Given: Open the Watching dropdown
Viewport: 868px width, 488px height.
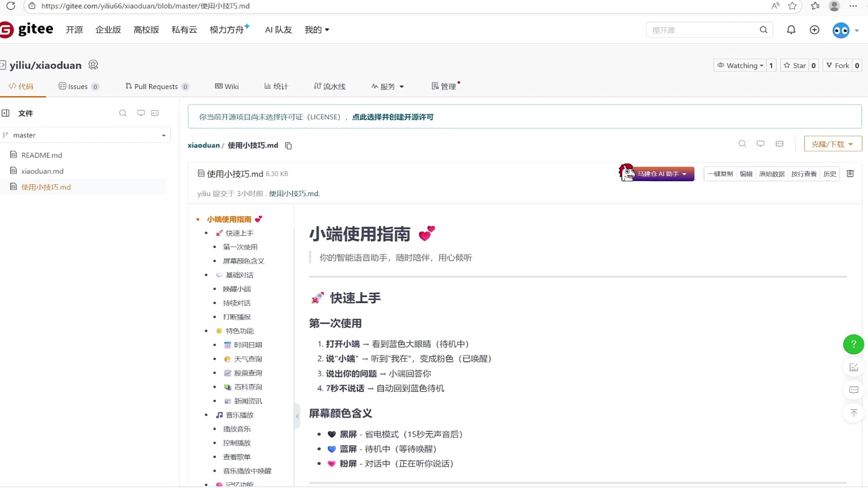Looking at the screenshot, I should pyautogui.click(x=741, y=66).
